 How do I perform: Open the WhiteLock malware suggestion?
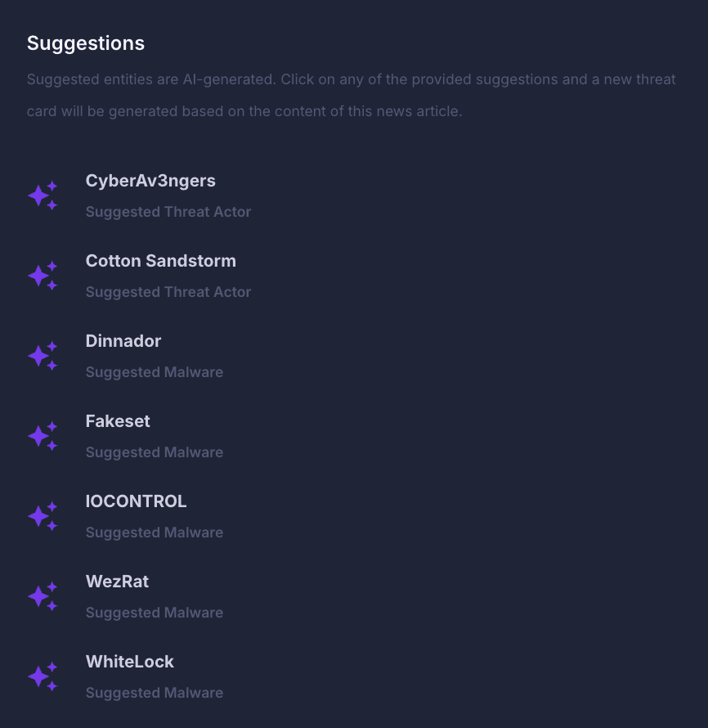(x=129, y=662)
